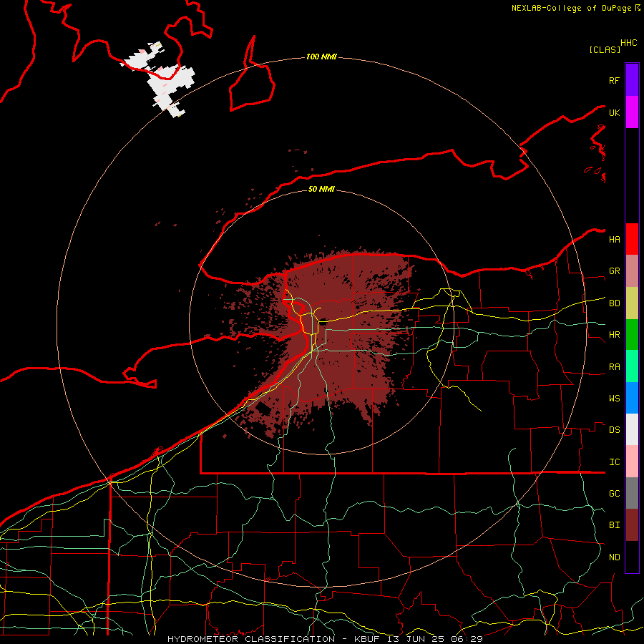Click the BD legend label
The image size is (644, 644).
[x=615, y=303]
